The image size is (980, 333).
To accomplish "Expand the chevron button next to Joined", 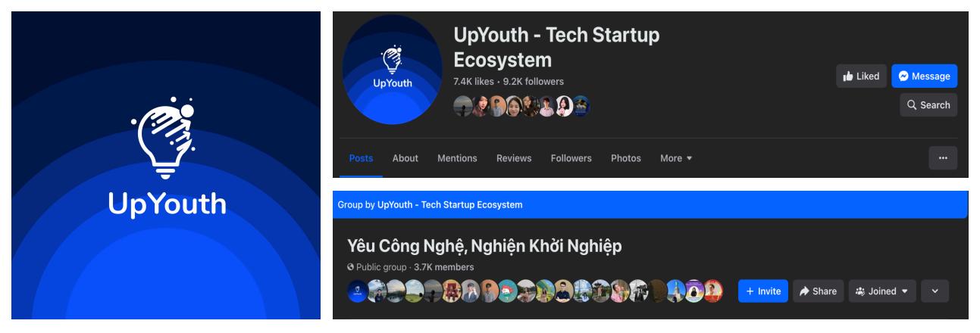I will click(x=935, y=291).
